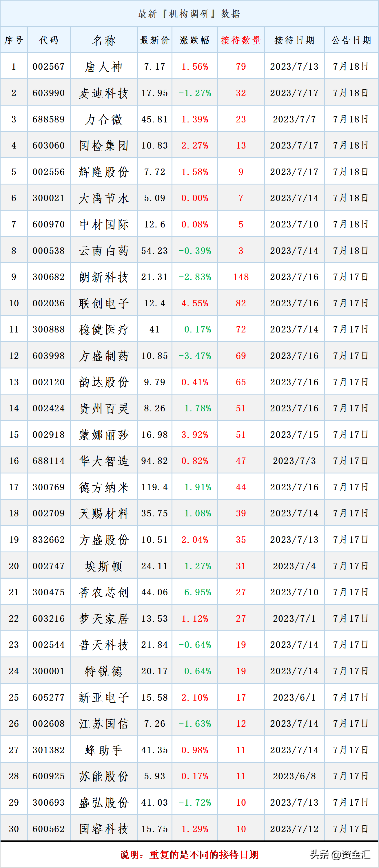Click the 涨跌幅 column header

pos(194,40)
